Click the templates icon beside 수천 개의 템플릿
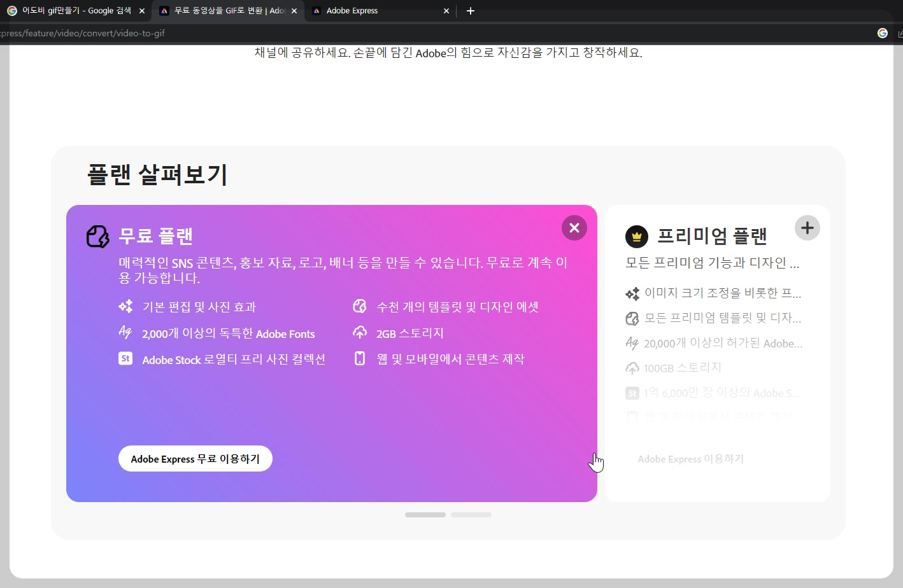 pos(360,306)
